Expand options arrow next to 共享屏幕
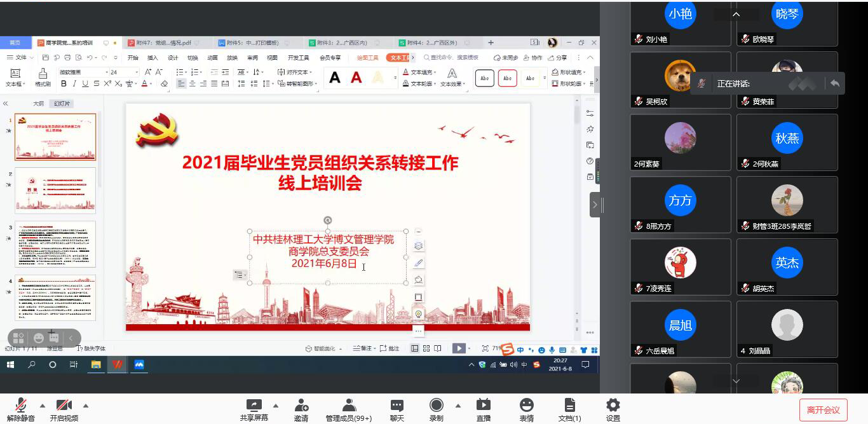This screenshot has height=424, width=868. click(x=276, y=406)
